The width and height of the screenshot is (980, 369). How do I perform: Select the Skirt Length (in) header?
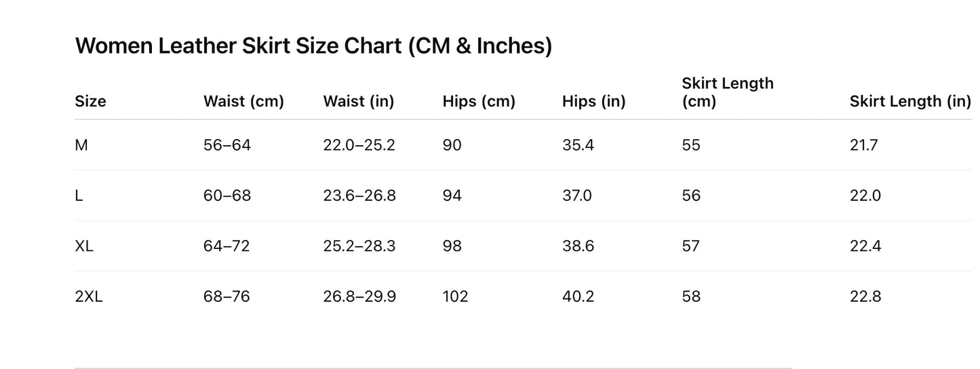click(x=910, y=102)
